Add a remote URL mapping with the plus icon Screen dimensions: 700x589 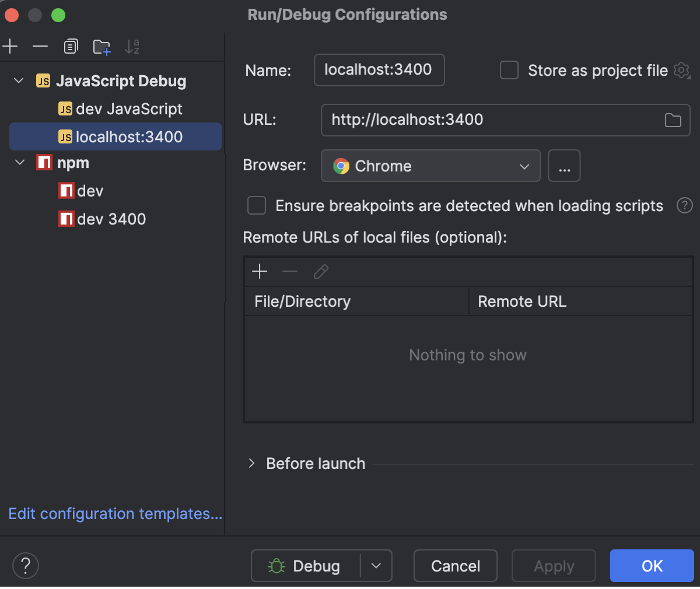(260, 271)
